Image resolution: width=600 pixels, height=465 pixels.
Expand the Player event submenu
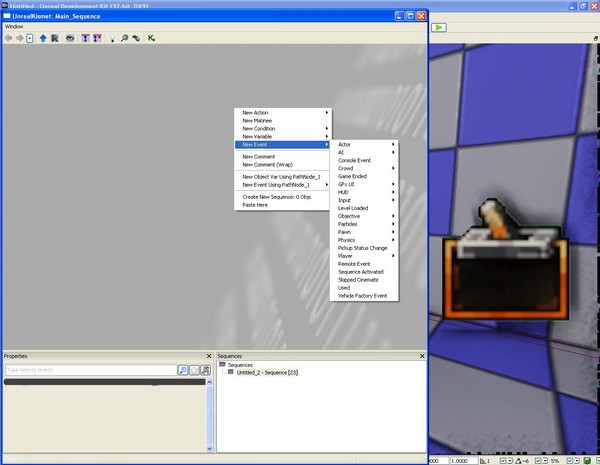pos(364,256)
